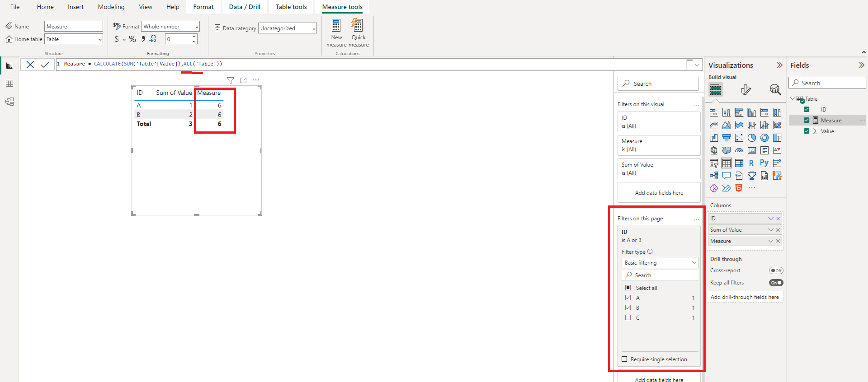This screenshot has width=868, height=382.
Task: Choose the Decomposition tree visualization
Action: click(714, 176)
